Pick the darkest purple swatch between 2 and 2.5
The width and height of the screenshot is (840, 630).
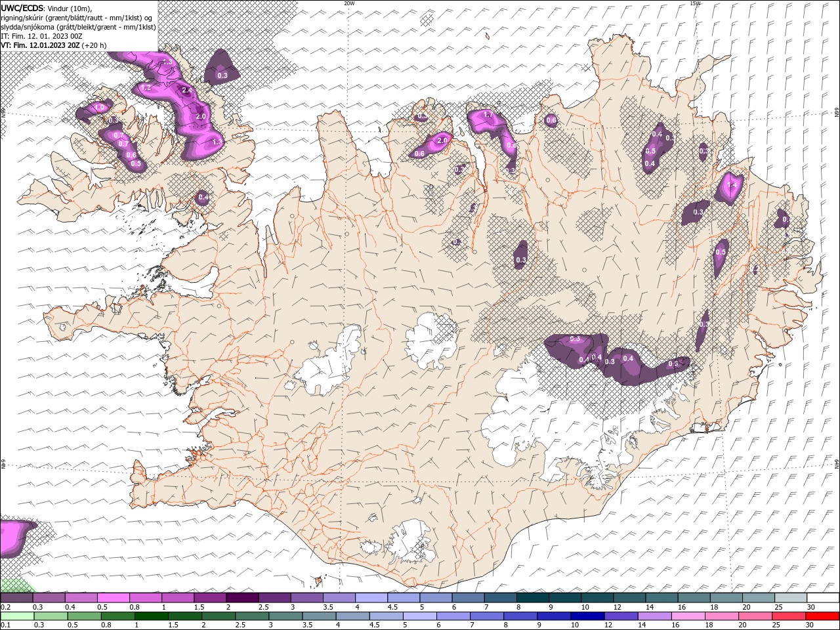click(x=242, y=598)
